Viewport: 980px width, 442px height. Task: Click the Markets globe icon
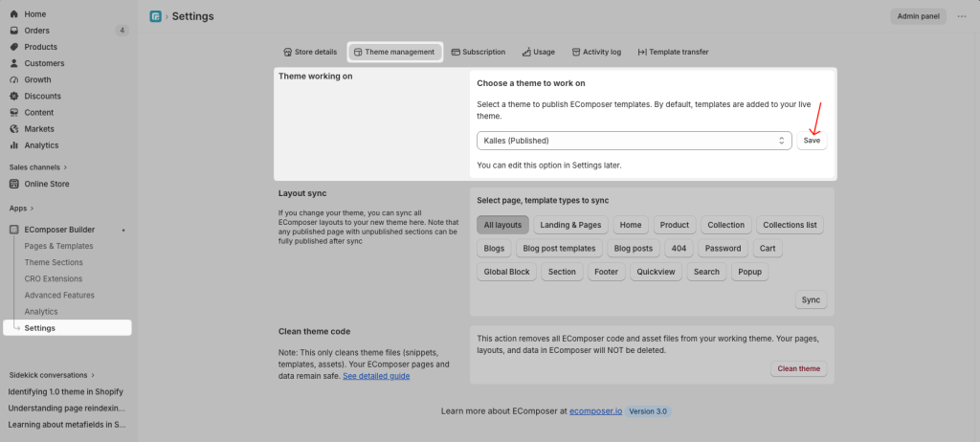(x=14, y=129)
